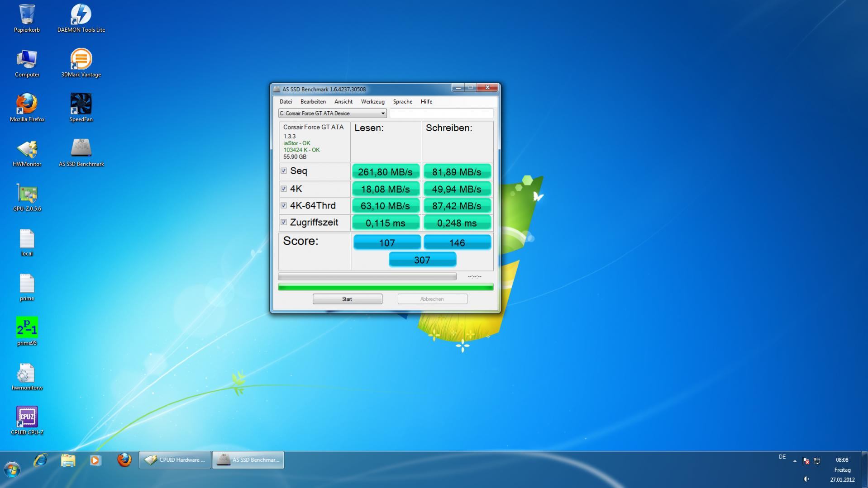Launch Internet Explorer from the taskbar
Viewport: 868px width, 488px height.
tap(40, 460)
